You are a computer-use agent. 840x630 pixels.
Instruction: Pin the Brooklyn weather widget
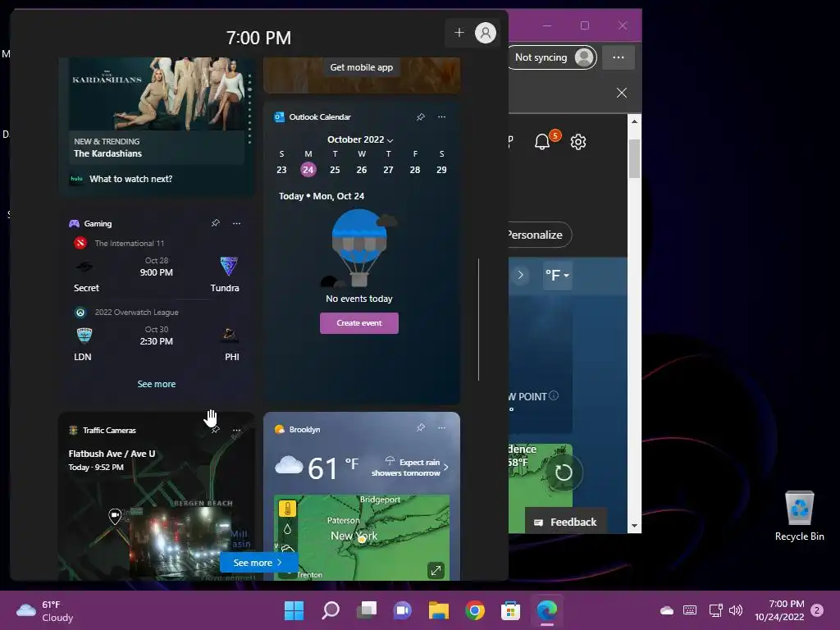point(421,427)
